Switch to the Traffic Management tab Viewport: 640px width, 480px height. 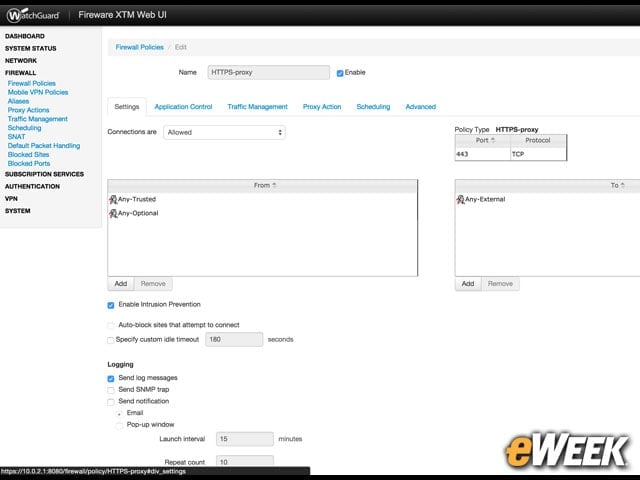point(258,107)
